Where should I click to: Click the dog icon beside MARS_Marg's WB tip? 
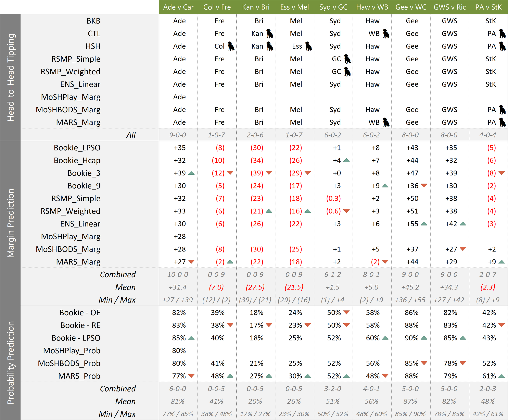pyautogui.click(x=386, y=122)
